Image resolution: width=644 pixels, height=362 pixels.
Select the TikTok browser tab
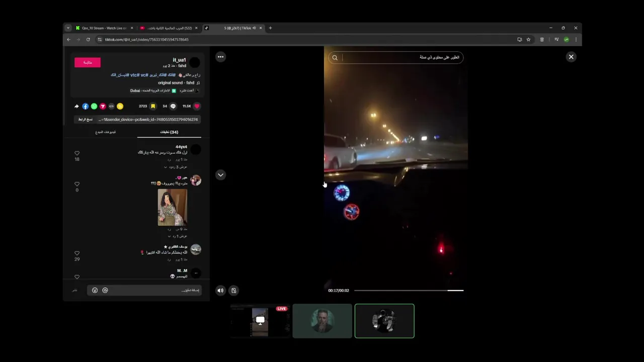pos(233,28)
